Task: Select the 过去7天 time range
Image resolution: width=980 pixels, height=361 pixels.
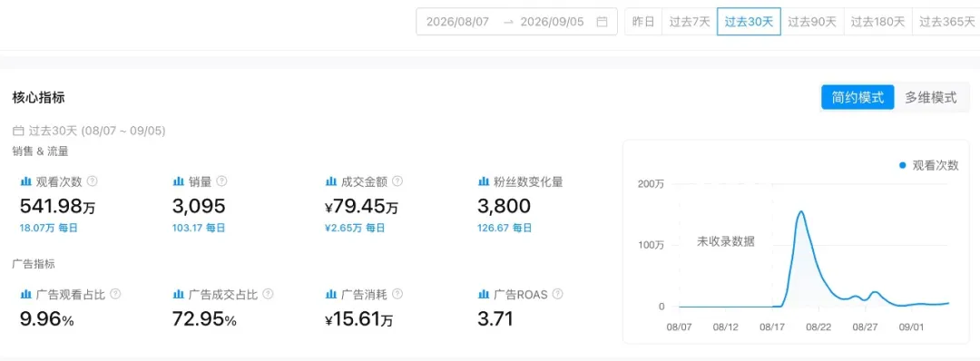Action: (x=690, y=22)
